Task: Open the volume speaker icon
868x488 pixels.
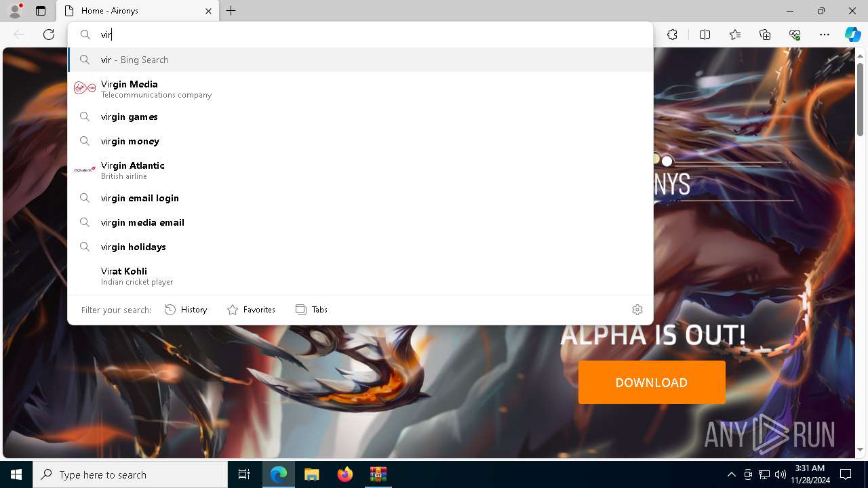Action: coord(781,474)
